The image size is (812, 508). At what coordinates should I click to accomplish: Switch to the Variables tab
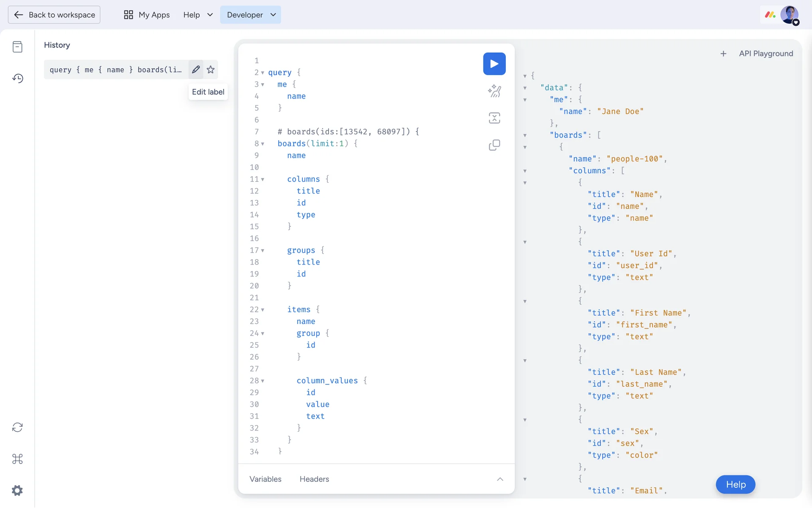(x=265, y=479)
